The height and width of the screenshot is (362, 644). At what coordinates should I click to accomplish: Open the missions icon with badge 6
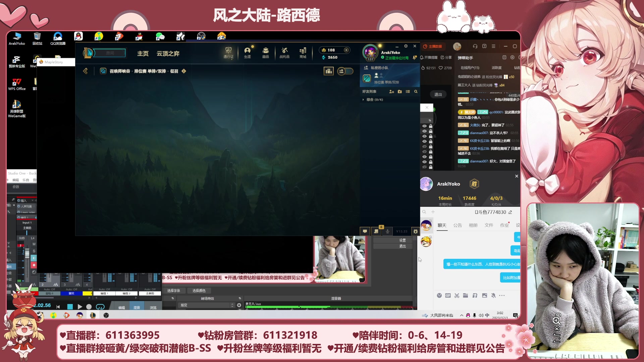pyautogui.click(x=376, y=231)
